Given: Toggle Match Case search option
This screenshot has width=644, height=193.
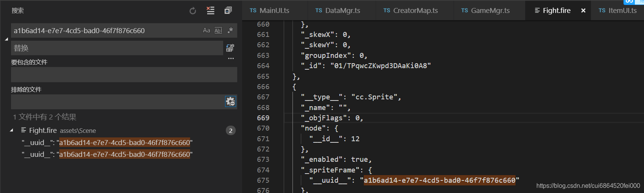Looking at the screenshot, I should (206, 30).
